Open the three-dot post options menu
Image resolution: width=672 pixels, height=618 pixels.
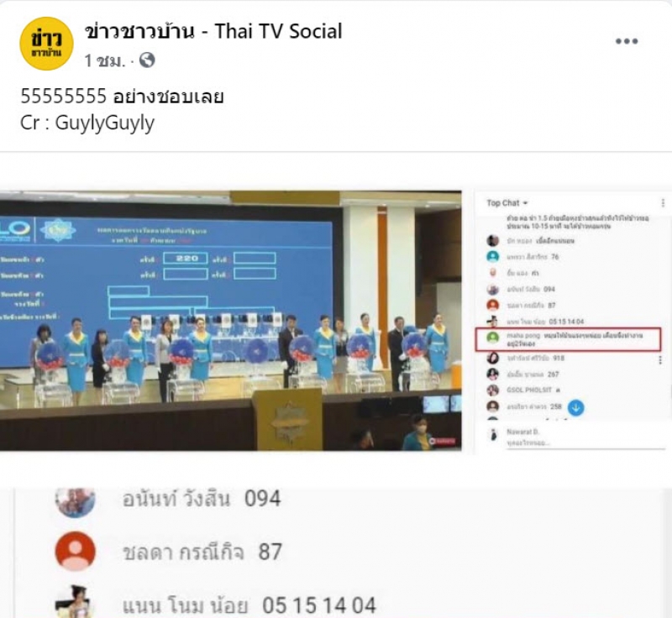pyautogui.click(x=627, y=41)
